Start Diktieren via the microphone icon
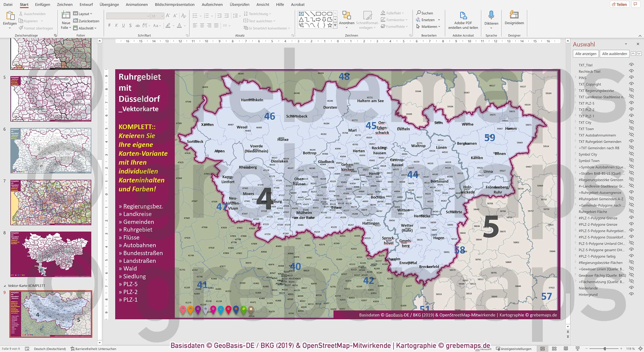Screen dimensions: 644x352 (491, 15)
